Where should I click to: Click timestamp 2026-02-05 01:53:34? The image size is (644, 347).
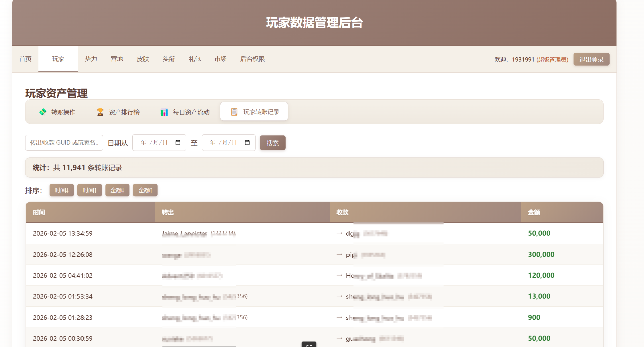click(x=62, y=296)
